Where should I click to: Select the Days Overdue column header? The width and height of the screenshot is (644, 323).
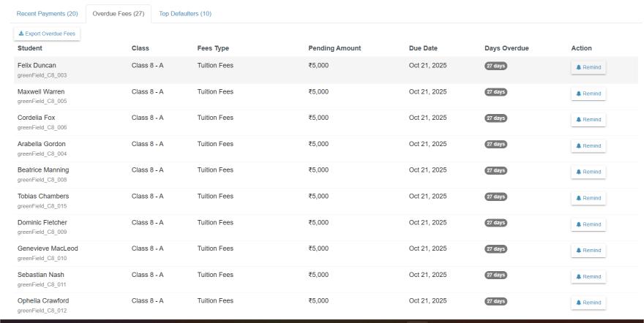[506, 48]
